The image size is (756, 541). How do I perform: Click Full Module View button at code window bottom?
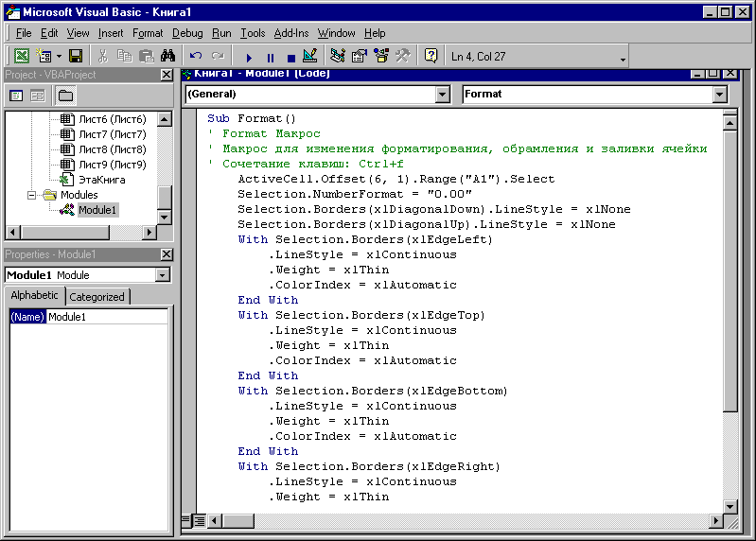199,521
